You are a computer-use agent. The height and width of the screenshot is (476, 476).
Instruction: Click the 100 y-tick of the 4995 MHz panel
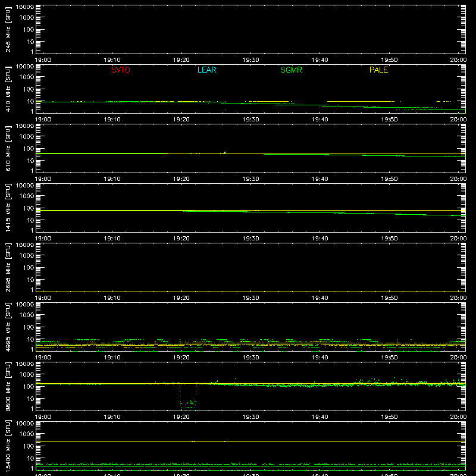(x=28, y=327)
